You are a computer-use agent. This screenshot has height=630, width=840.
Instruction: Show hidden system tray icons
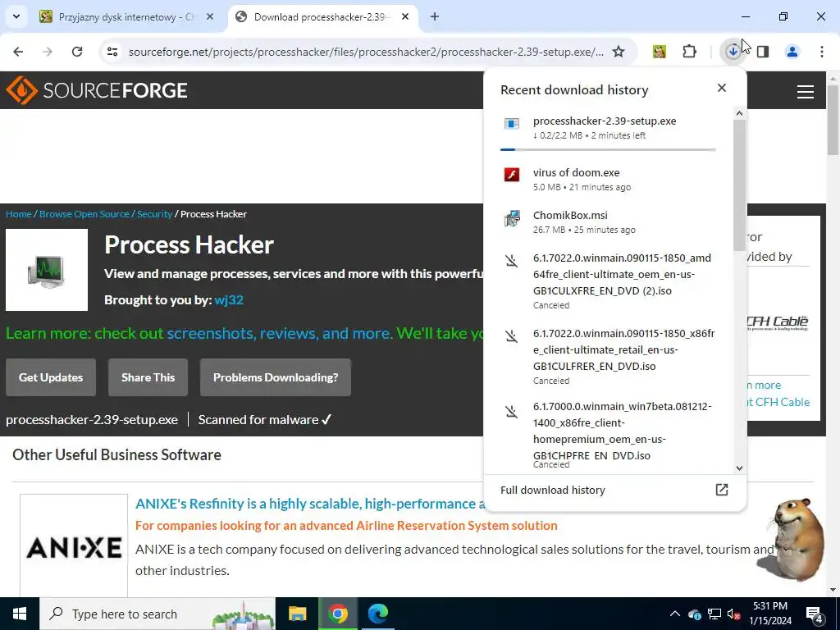[x=675, y=614]
